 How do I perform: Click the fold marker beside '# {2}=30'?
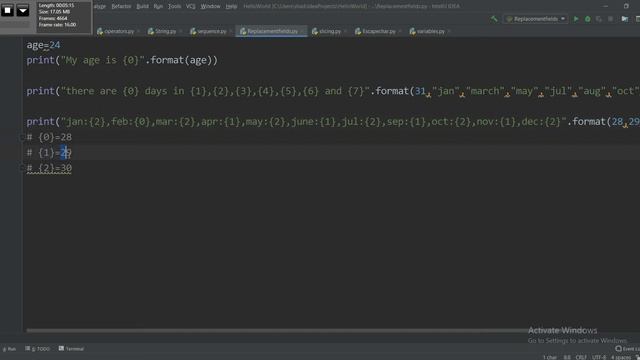(22, 168)
